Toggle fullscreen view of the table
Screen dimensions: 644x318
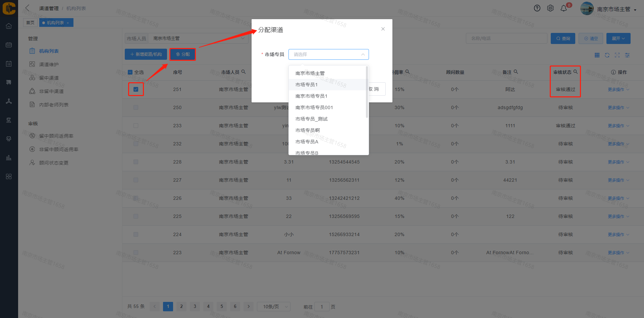tap(617, 55)
